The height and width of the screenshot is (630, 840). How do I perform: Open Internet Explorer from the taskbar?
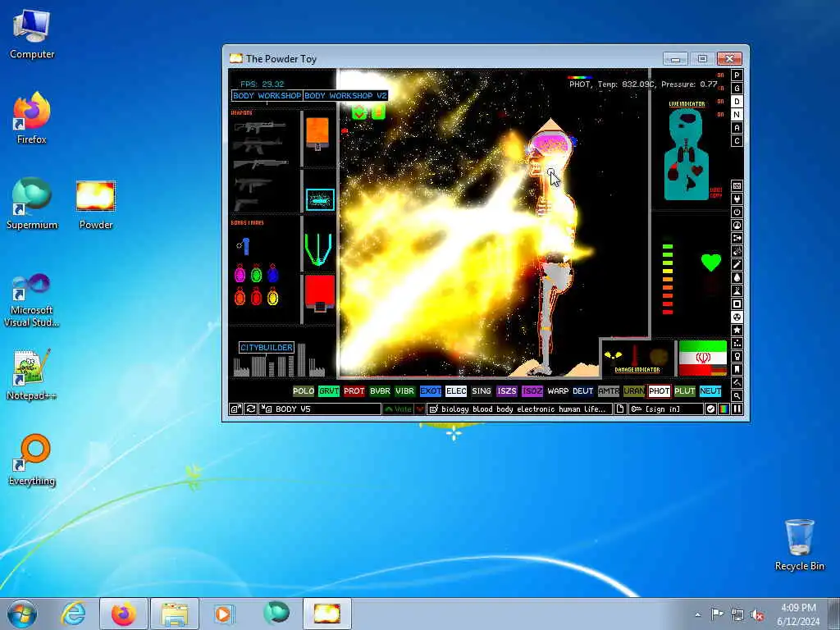[x=73, y=614]
